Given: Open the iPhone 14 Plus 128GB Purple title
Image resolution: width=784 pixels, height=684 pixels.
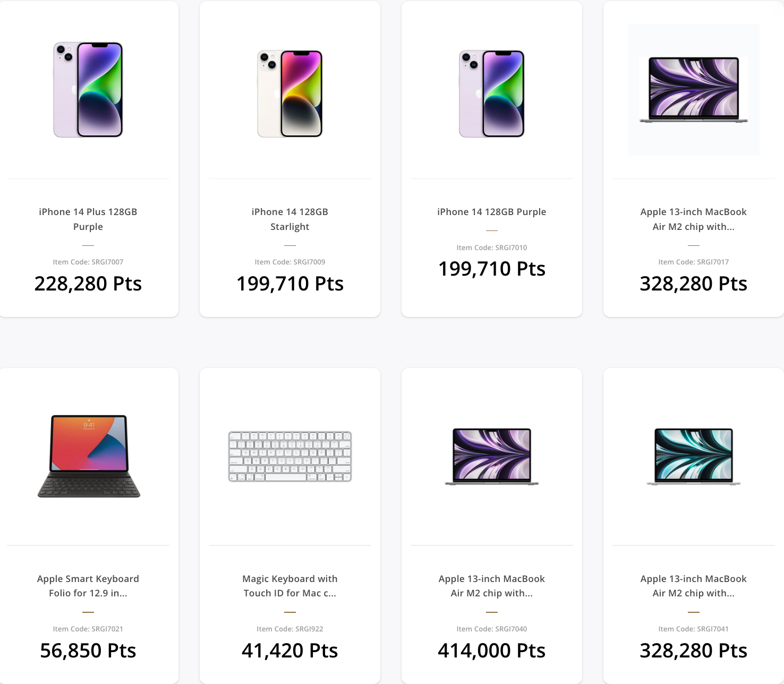Looking at the screenshot, I should click(88, 219).
